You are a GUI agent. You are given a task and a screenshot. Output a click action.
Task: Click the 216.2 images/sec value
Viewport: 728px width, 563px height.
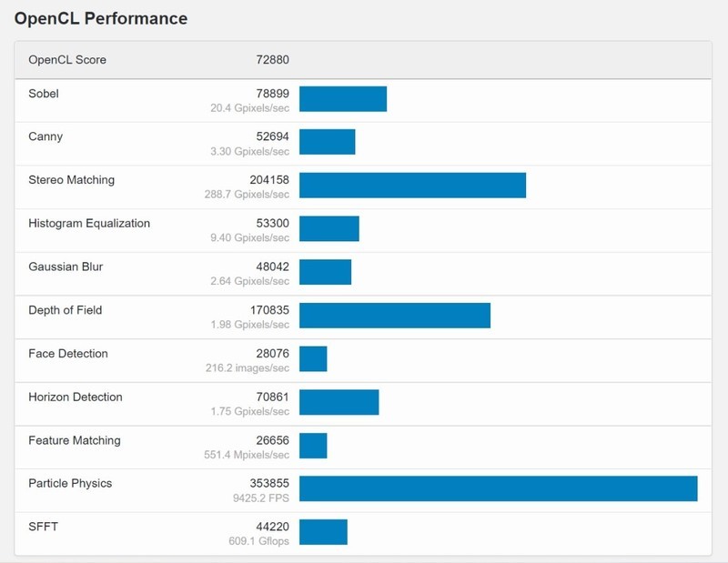248,368
